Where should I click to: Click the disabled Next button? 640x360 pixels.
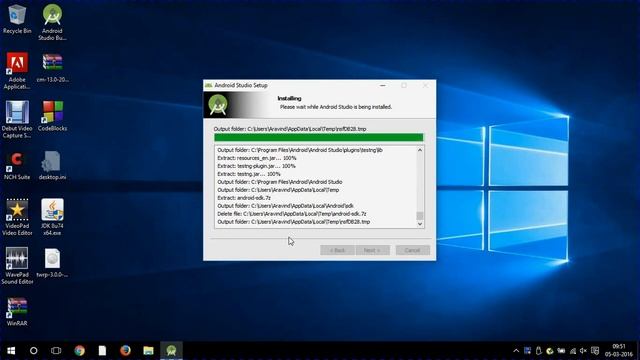(x=372, y=250)
